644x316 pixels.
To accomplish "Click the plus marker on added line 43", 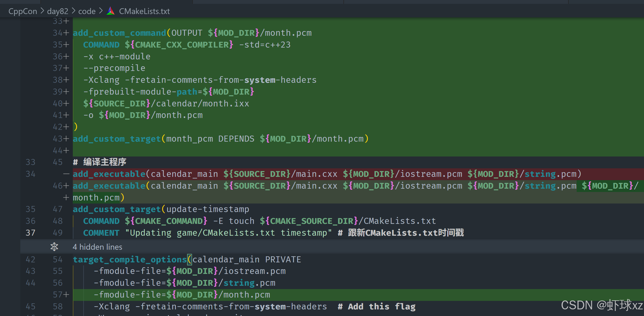I will click(x=66, y=139).
